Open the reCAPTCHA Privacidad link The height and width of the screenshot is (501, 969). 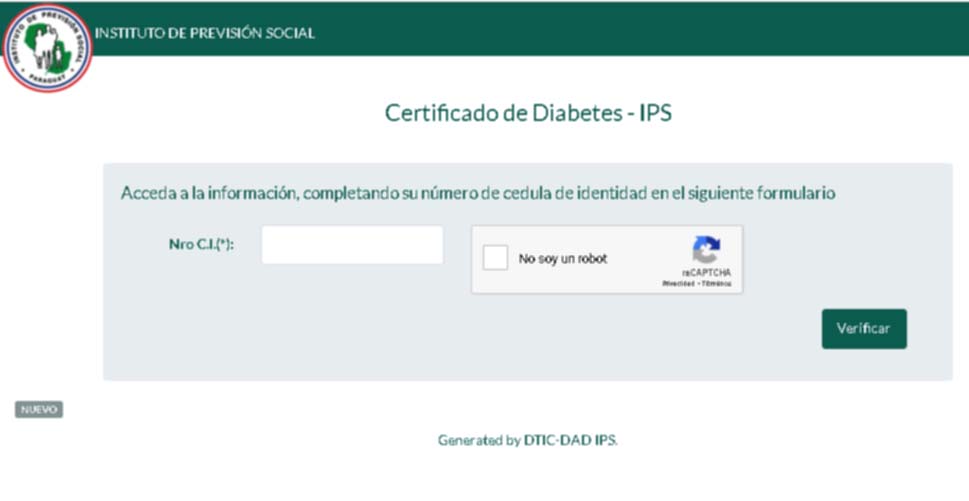pos(679,284)
